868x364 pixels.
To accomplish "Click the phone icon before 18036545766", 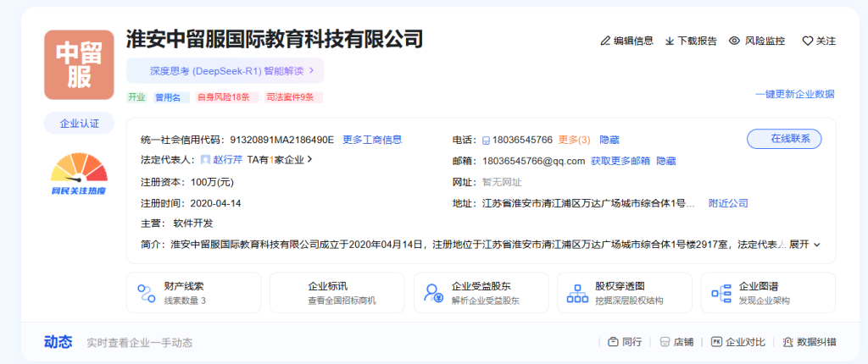I will tap(486, 140).
